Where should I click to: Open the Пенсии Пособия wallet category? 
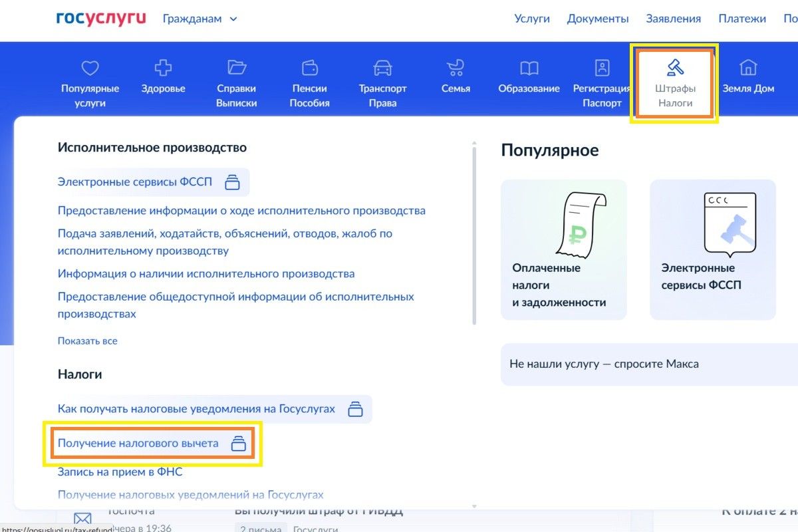click(310, 84)
